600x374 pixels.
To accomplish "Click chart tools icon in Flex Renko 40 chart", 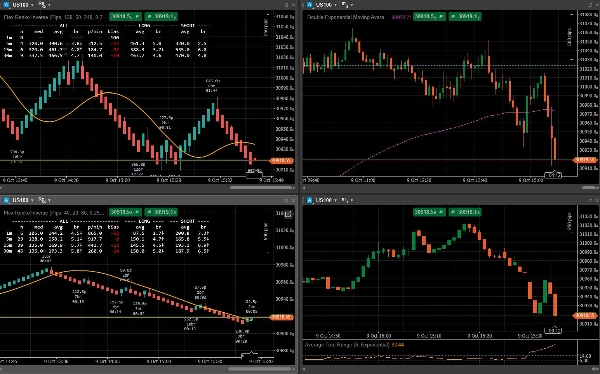I will tap(42, 200).
